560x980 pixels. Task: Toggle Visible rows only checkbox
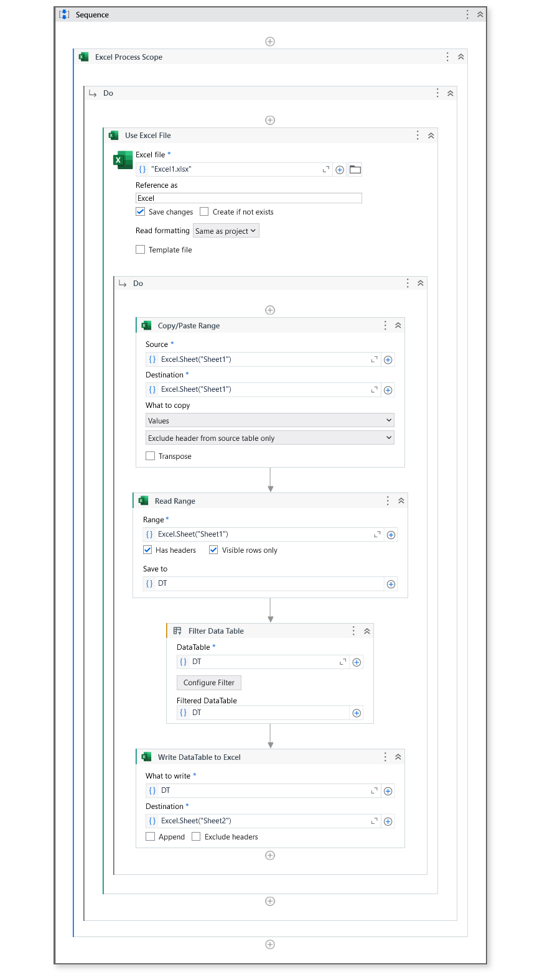(x=213, y=550)
